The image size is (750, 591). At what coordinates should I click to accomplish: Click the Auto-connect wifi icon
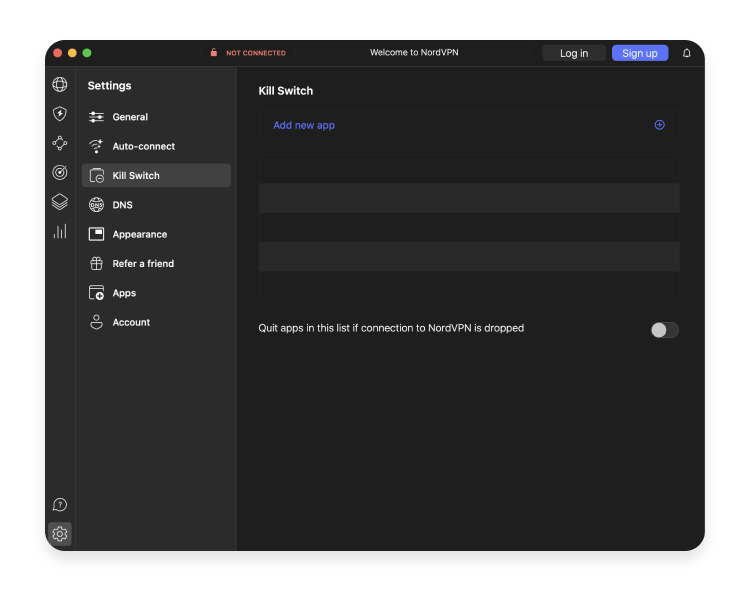click(96, 146)
